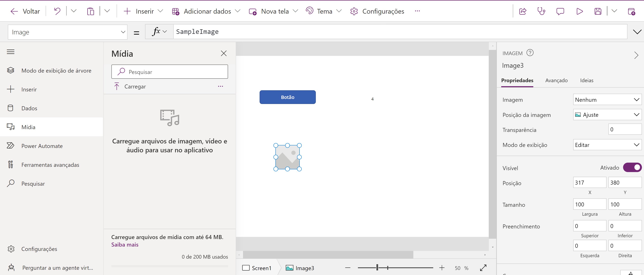Open Inserir in the left sidebar

pyautogui.click(x=51, y=89)
